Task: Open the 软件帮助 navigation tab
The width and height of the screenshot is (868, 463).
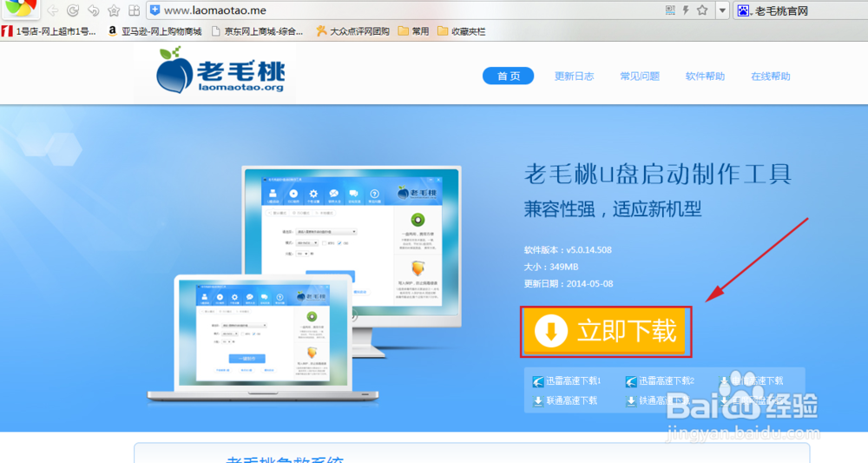Action: click(705, 76)
